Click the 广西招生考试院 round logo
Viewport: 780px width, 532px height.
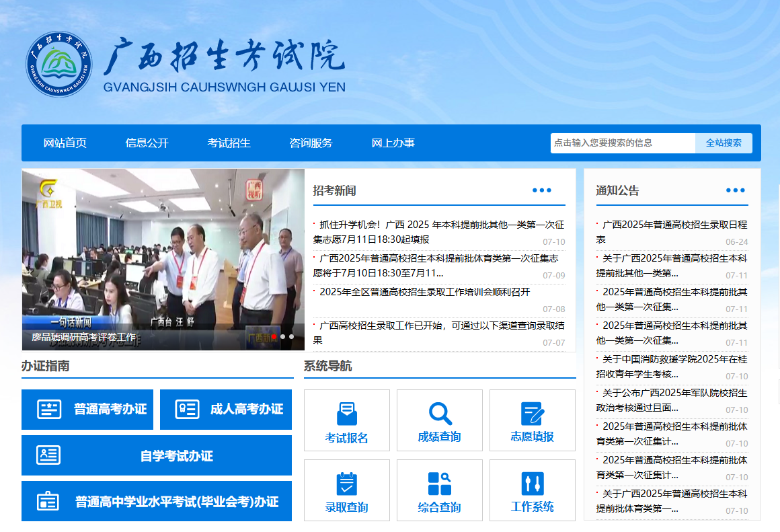(x=58, y=65)
